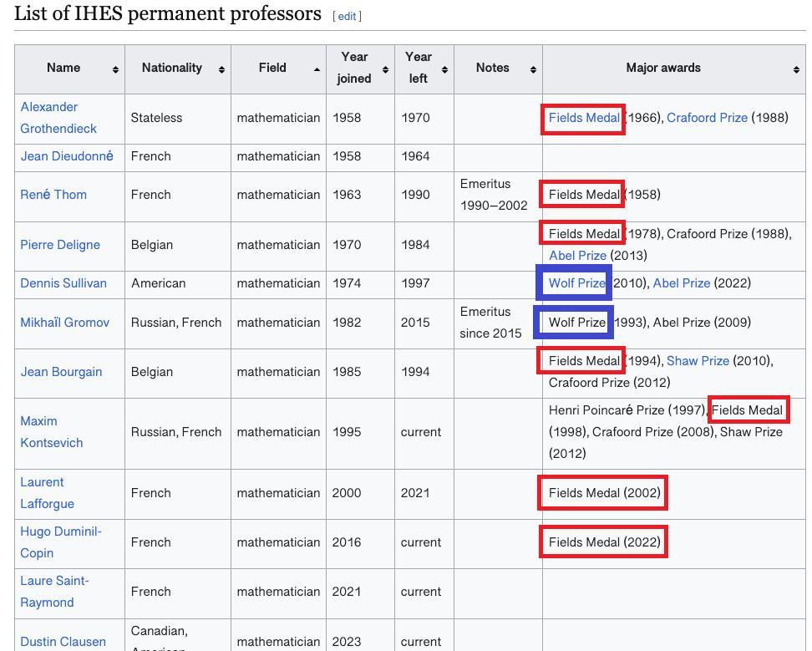Click heading 'List of IHES permanent professors'

click(x=168, y=13)
